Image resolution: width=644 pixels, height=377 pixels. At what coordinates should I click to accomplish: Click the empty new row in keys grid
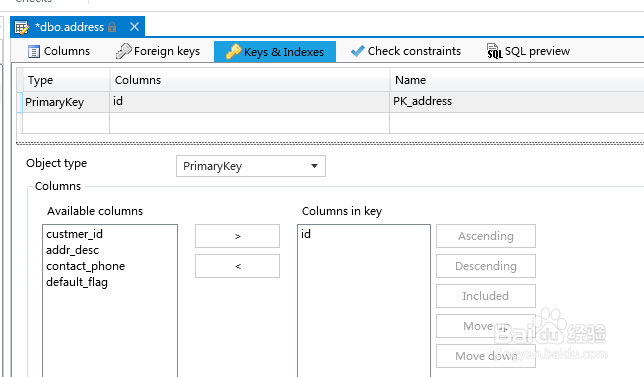click(x=331, y=123)
